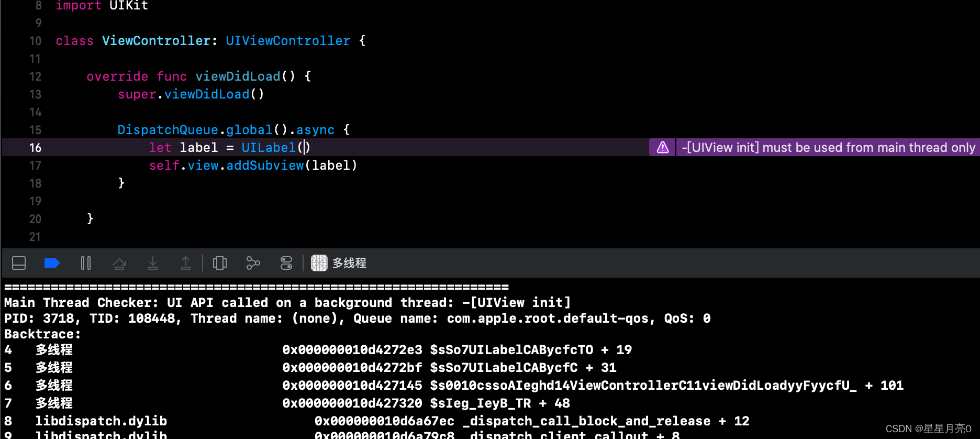Screen dimensions: 980x439
Task: Pause program execution
Action: click(86, 263)
